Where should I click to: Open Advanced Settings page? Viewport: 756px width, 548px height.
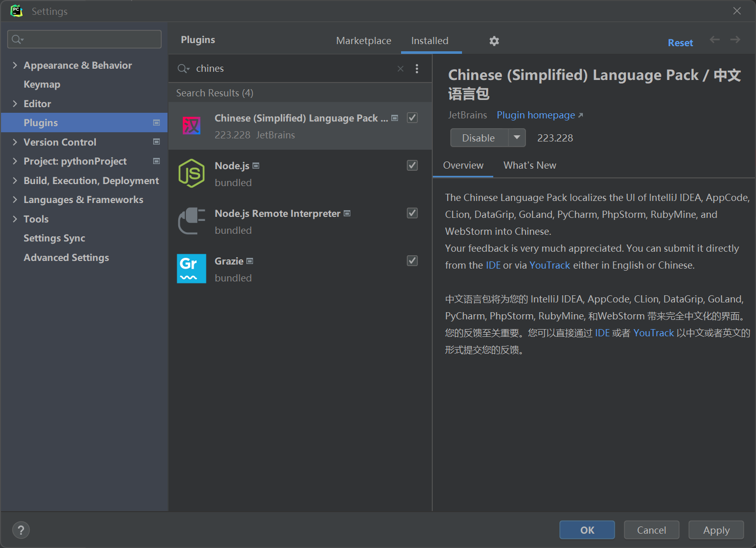coord(66,257)
